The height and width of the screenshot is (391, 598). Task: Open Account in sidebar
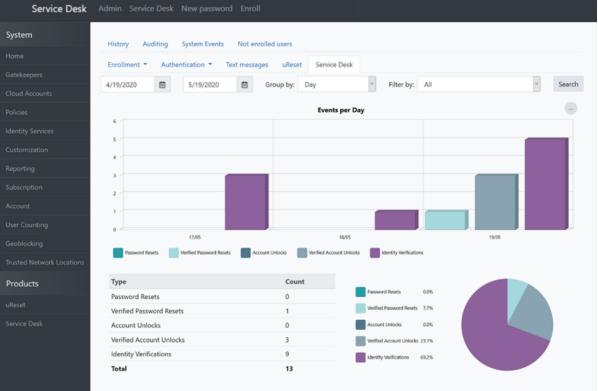[x=45, y=206]
